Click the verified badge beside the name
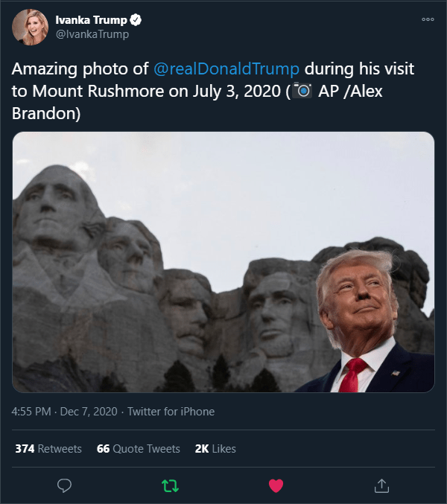 click(x=136, y=20)
